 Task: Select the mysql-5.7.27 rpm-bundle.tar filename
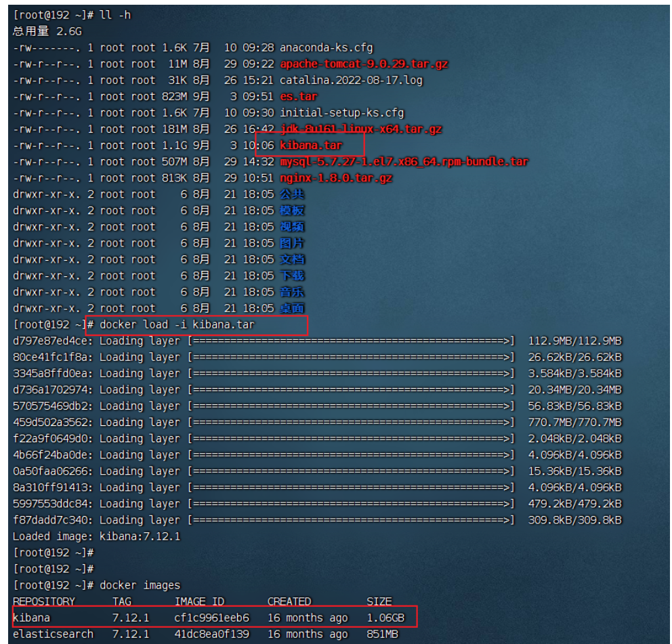(404, 162)
